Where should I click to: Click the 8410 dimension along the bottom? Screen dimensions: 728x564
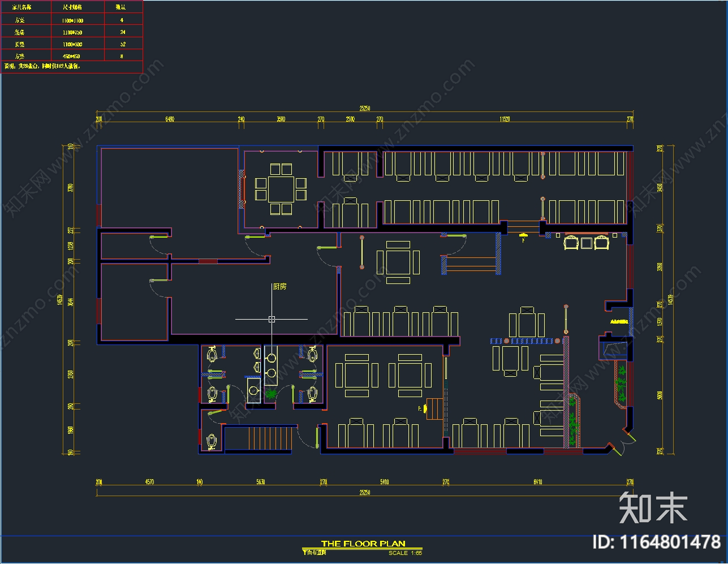537,482
